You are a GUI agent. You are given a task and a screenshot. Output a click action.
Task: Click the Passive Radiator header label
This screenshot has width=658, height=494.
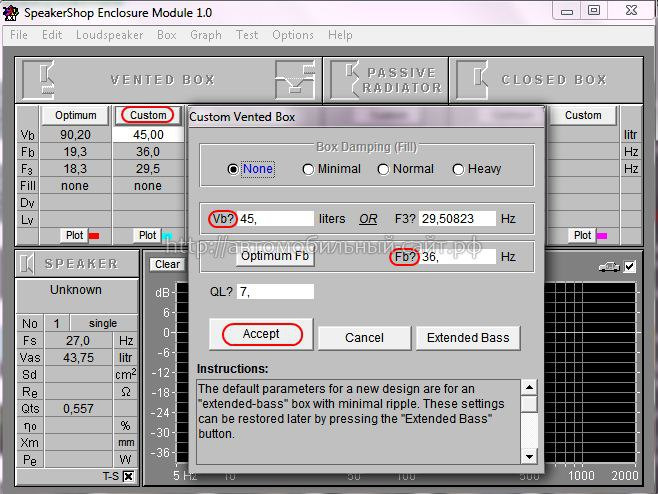tap(402, 80)
